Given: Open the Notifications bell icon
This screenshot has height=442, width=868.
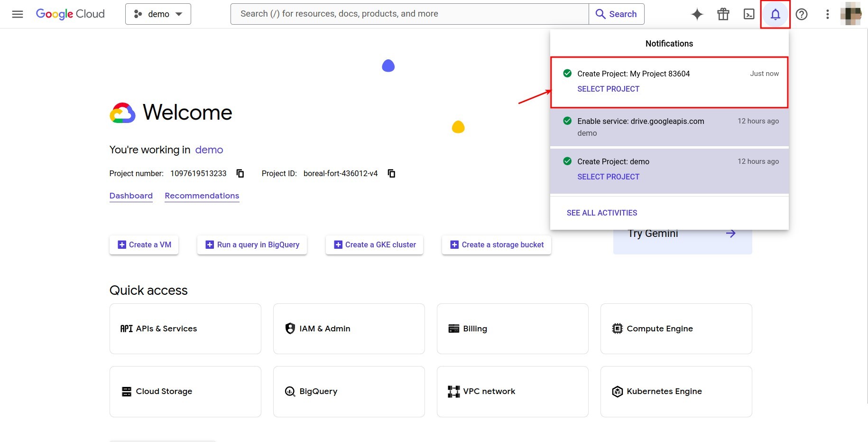Looking at the screenshot, I should click(x=775, y=14).
